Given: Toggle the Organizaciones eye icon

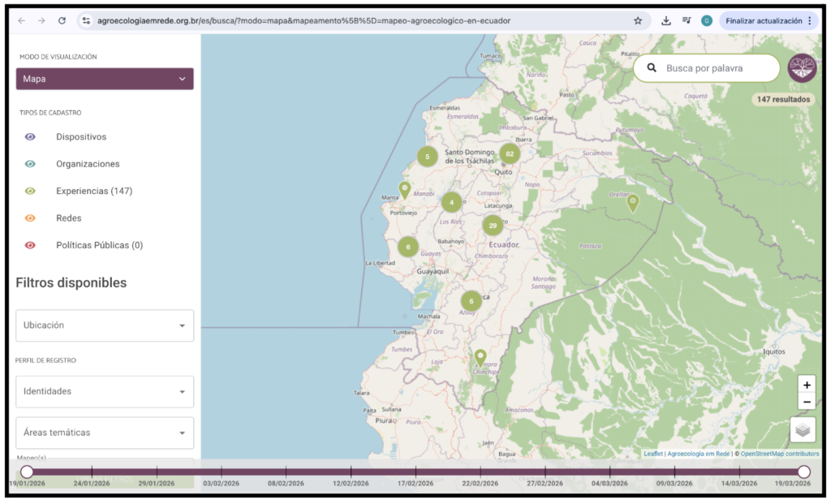Looking at the screenshot, I should (x=31, y=164).
